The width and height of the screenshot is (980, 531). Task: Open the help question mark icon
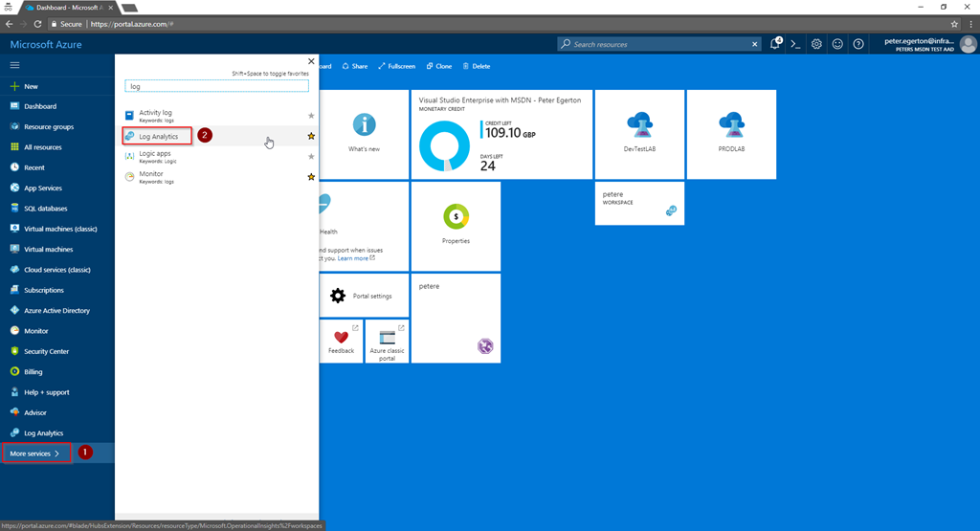click(x=858, y=44)
